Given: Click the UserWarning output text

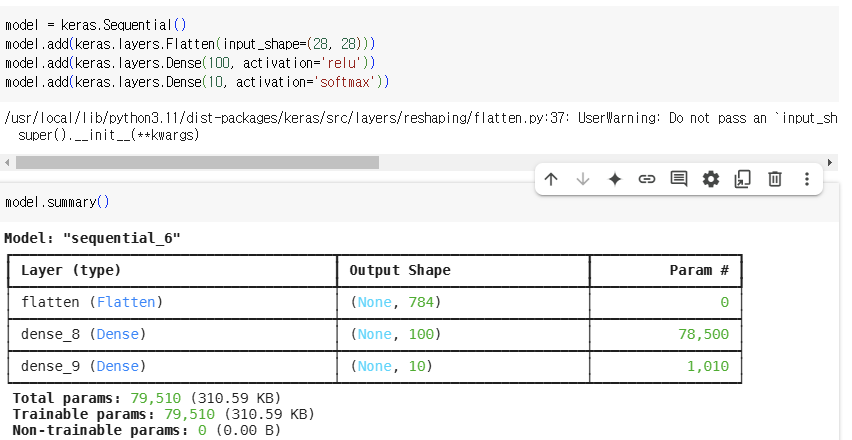Looking at the screenshot, I should pyautogui.click(x=421, y=118).
